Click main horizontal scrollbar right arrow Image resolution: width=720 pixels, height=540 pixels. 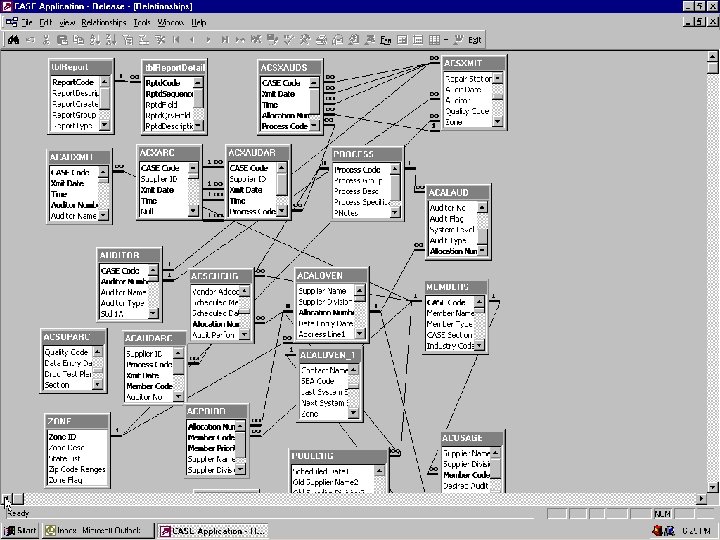(701, 499)
